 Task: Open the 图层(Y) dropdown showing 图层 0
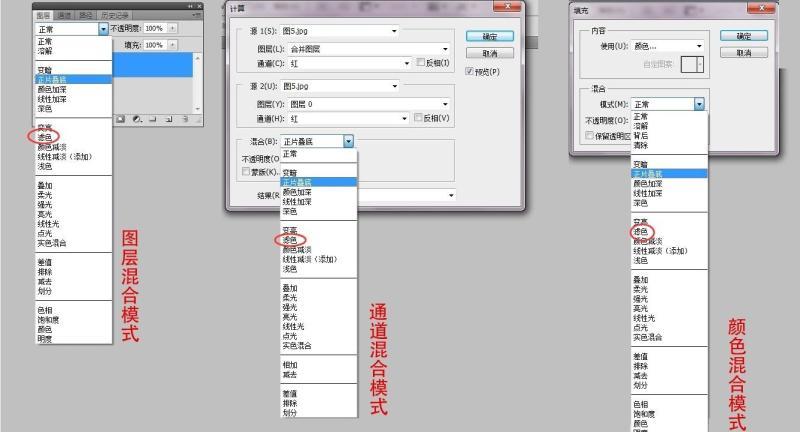pos(368,104)
